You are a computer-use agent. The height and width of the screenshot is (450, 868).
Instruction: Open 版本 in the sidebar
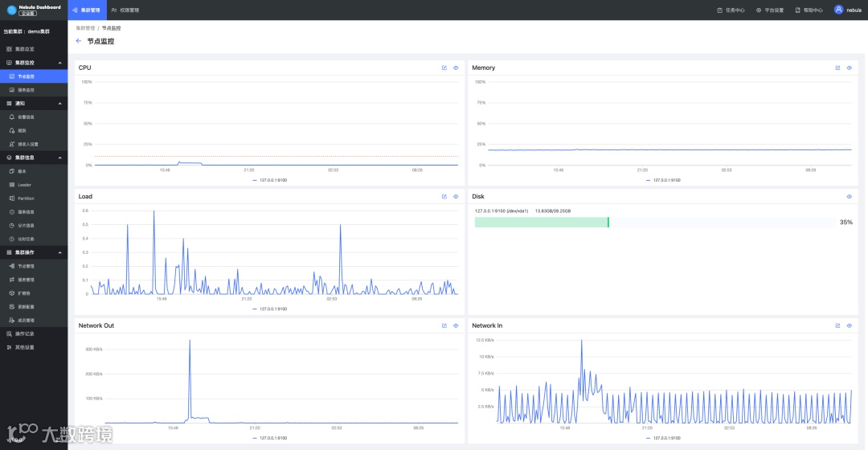click(34, 171)
